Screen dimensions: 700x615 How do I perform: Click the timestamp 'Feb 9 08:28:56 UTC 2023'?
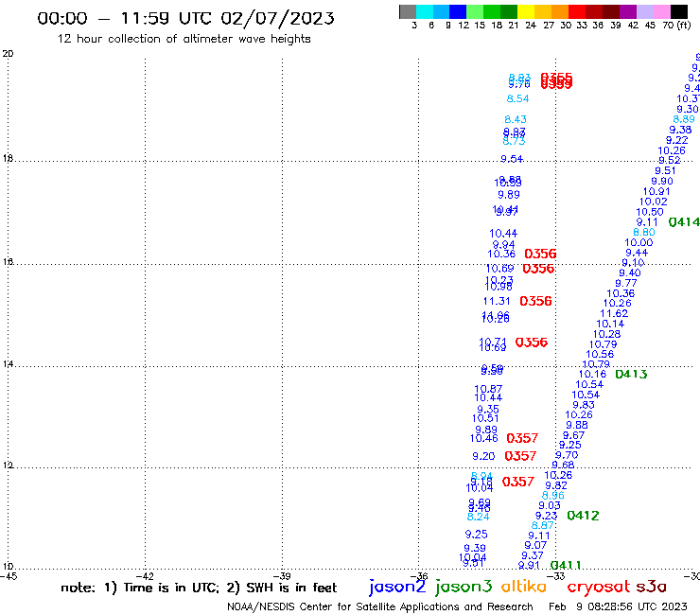618,606
